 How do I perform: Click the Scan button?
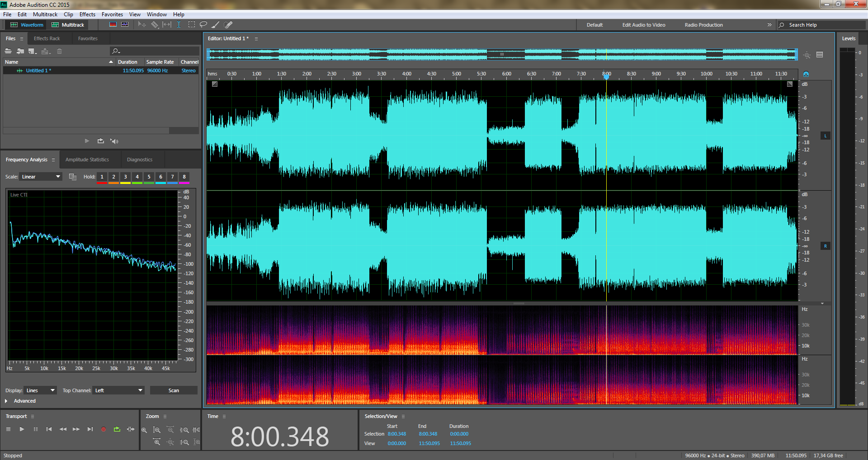(174, 390)
